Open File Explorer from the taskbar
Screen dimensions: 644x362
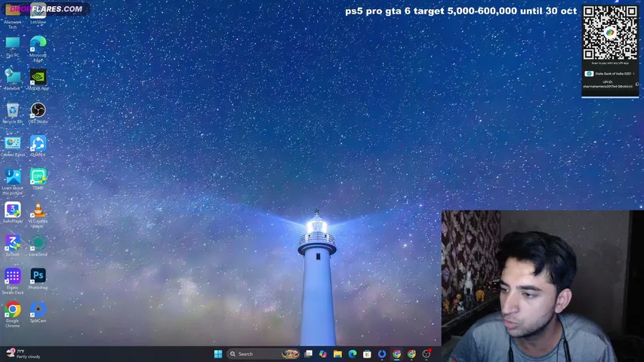[337, 354]
